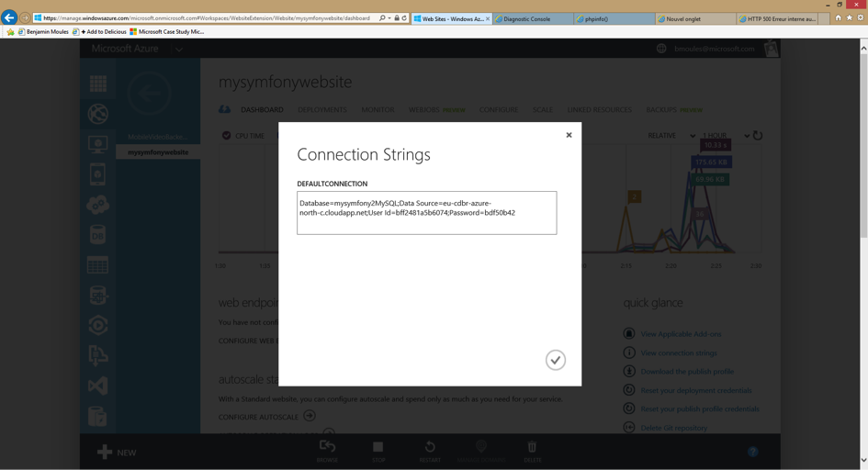The image size is (868, 470).
Task: Open Microsoft Case Study favorite
Action: tap(166, 31)
